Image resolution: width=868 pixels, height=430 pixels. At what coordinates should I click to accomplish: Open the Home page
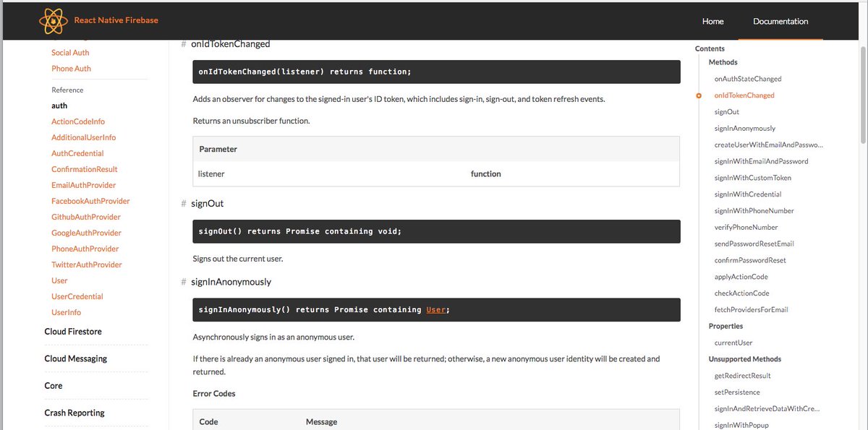[x=712, y=21]
